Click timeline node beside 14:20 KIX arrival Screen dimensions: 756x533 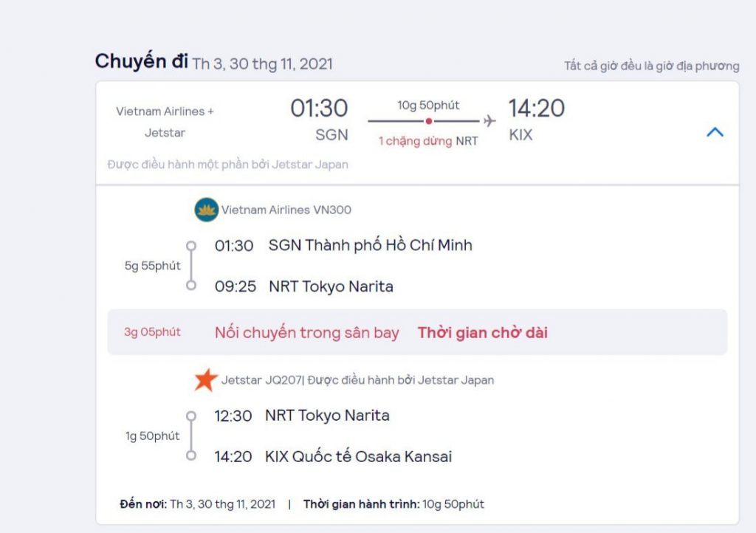pyautogui.click(x=191, y=455)
